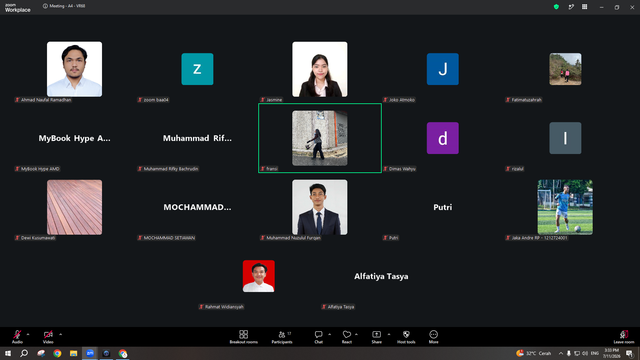Open Breakout rooms panel
This screenshot has height=360, width=640.
(243, 337)
